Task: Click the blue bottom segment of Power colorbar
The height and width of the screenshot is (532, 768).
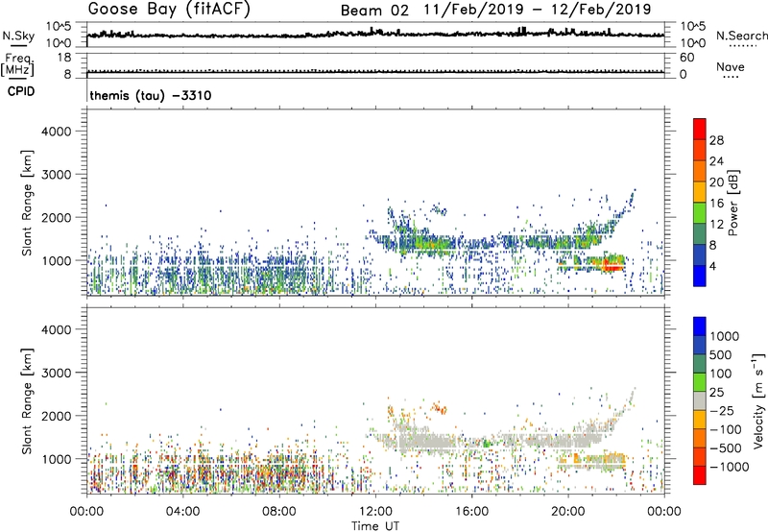Action: [x=700, y=276]
